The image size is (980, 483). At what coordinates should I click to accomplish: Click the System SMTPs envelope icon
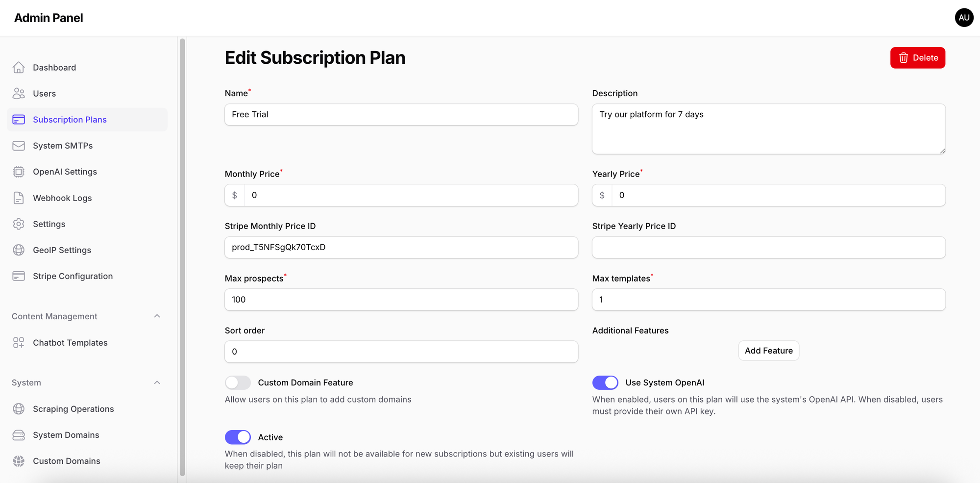click(19, 146)
